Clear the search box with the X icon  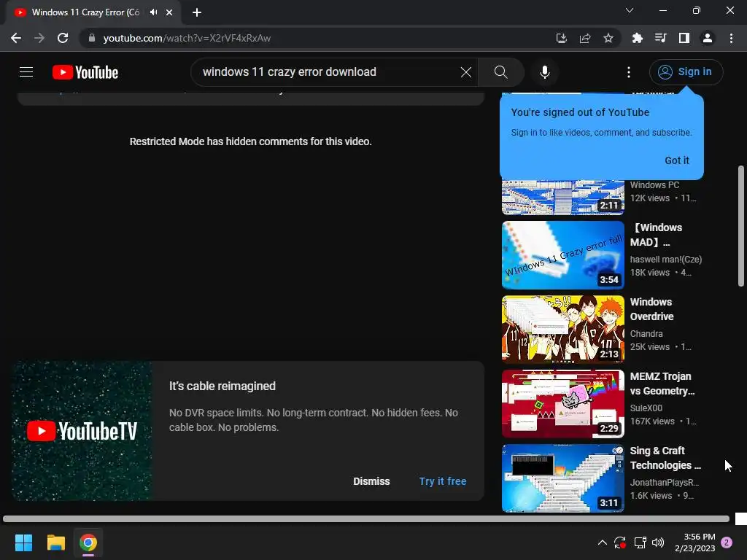coord(466,72)
